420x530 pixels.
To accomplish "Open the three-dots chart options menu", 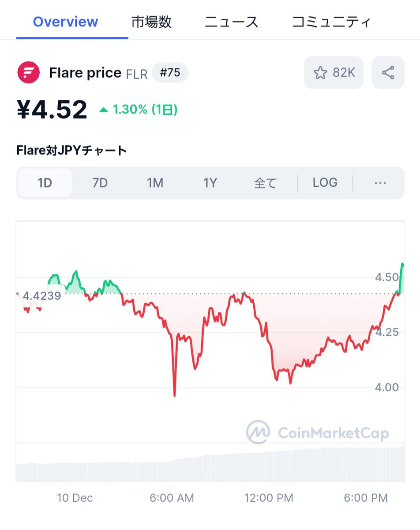I will (380, 183).
